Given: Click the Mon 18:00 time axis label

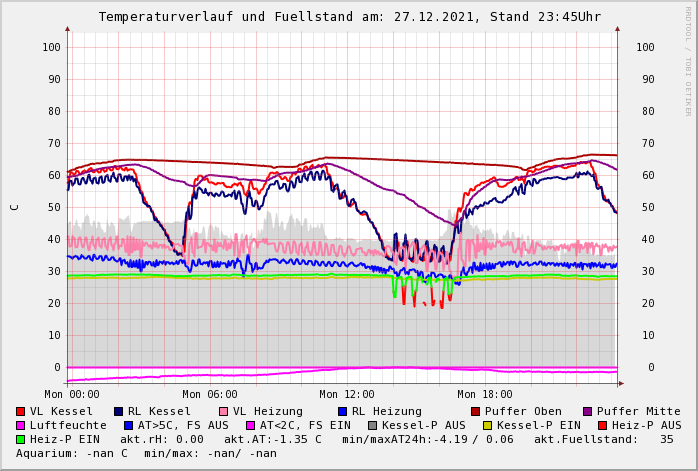Looking at the screenshot, I should (485, 395).
